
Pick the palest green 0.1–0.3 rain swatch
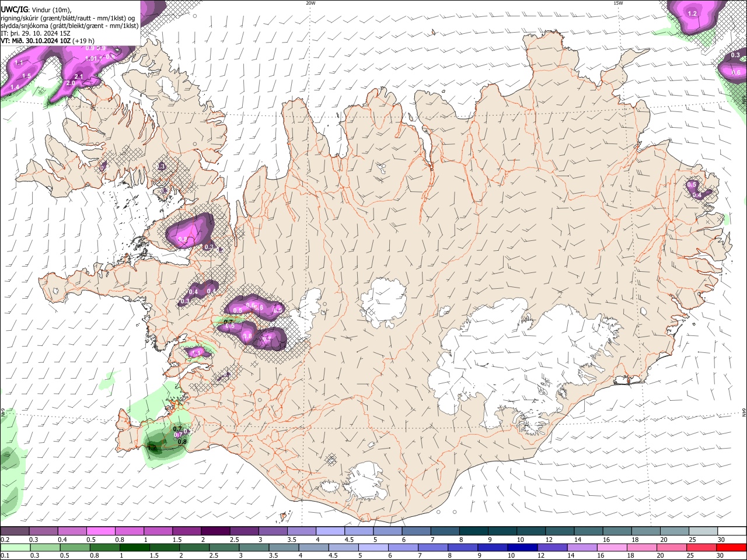point(15,547)
